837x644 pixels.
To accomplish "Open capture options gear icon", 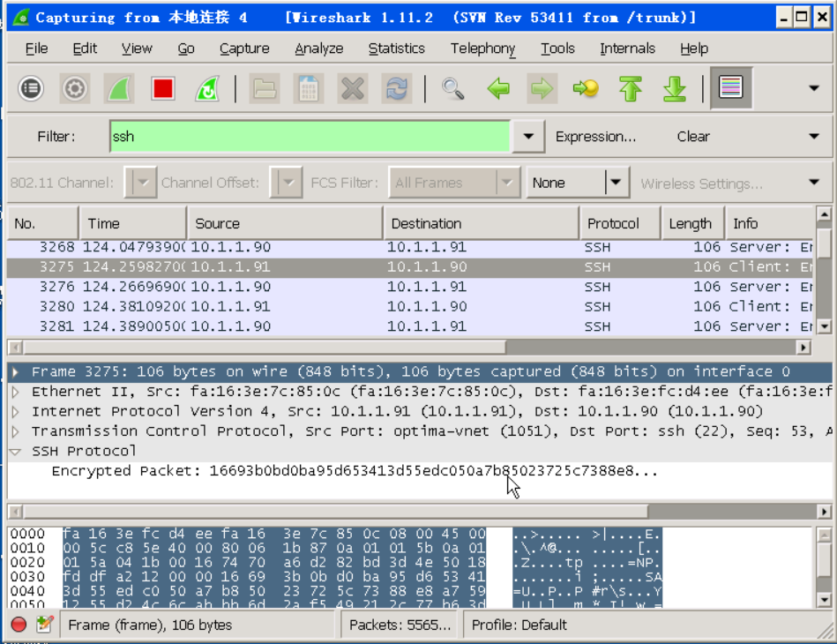I will [x=74, y=88].
